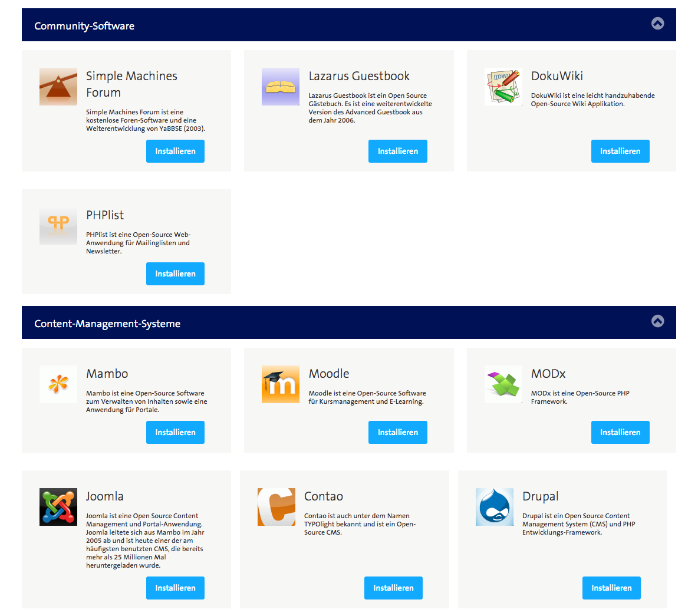Screen dimensions: 698x616
Task: Click the PHPlist heading
Action: [x=105, y=215]
